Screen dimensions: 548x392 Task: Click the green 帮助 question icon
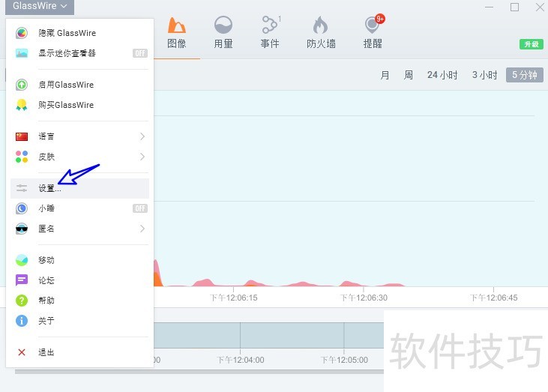point(22,301)
